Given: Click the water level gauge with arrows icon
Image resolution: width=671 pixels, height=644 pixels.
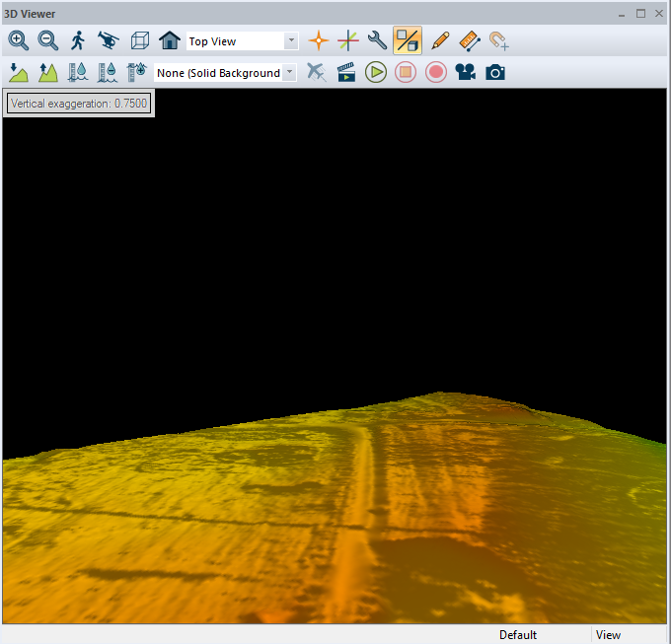Looking at the screenshot, I should coord(136,72).
